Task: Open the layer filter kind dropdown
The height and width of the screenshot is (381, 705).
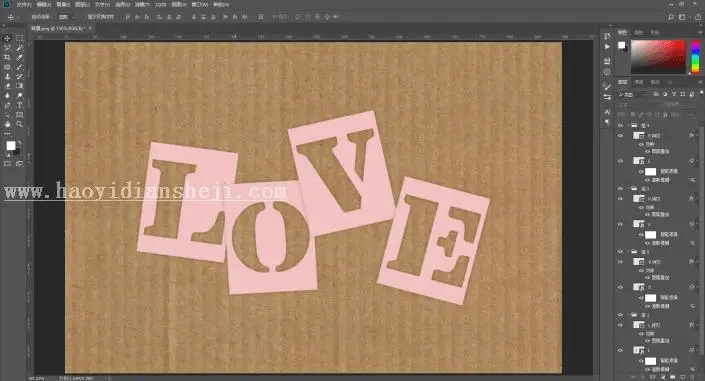Action: [x=633, y=94]
